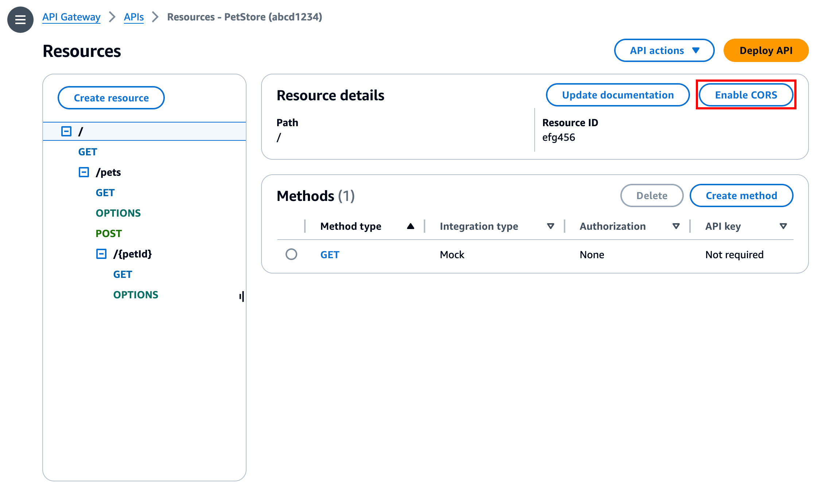
Task: Collapse the /{petId} resource tree
Action: pyautogui.click(x=101, y=254)
